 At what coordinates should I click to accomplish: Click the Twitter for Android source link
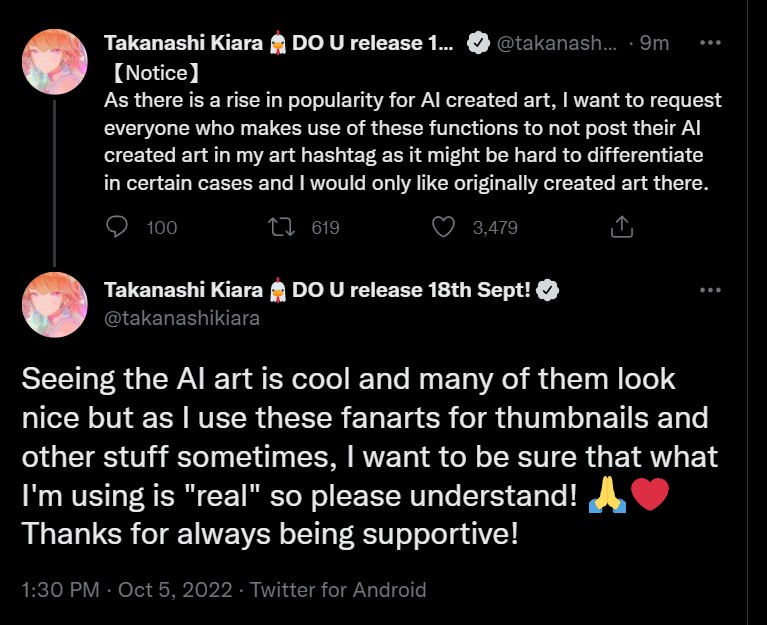click(x=338, y=590)
